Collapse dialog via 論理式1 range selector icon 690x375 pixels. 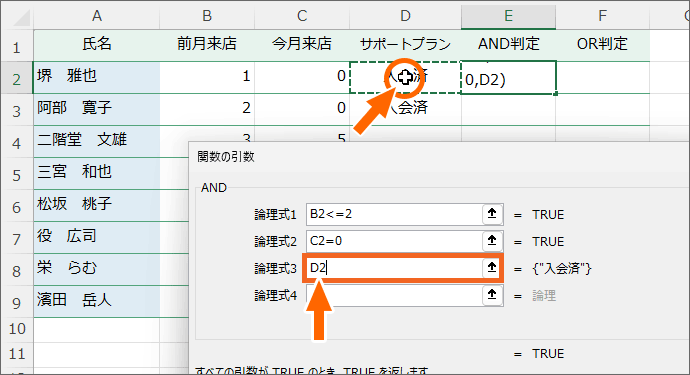492,214
